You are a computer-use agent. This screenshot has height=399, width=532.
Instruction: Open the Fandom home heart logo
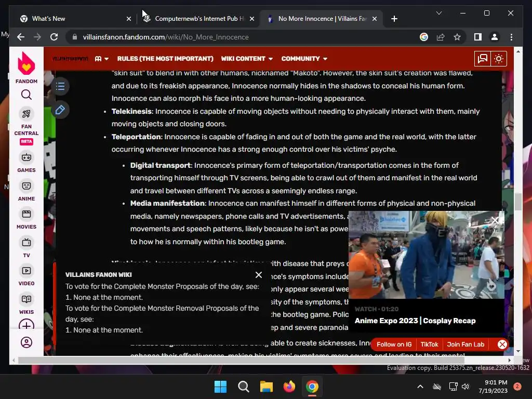point(26,64)
